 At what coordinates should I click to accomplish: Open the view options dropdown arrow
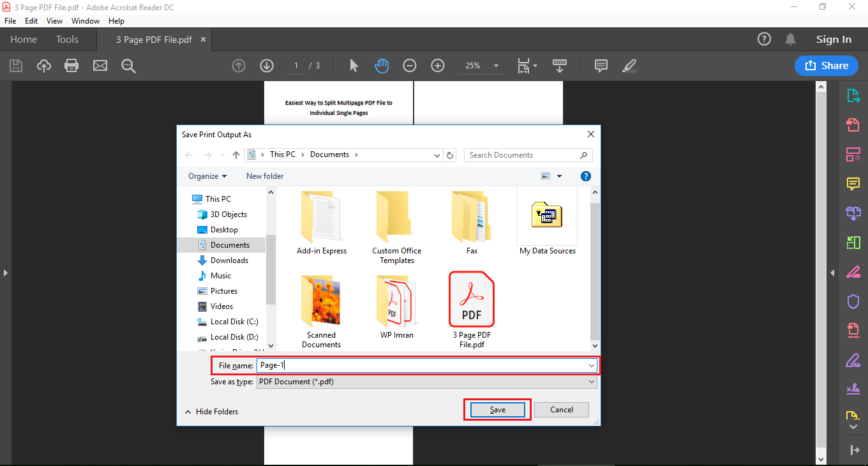pos(560,176)
